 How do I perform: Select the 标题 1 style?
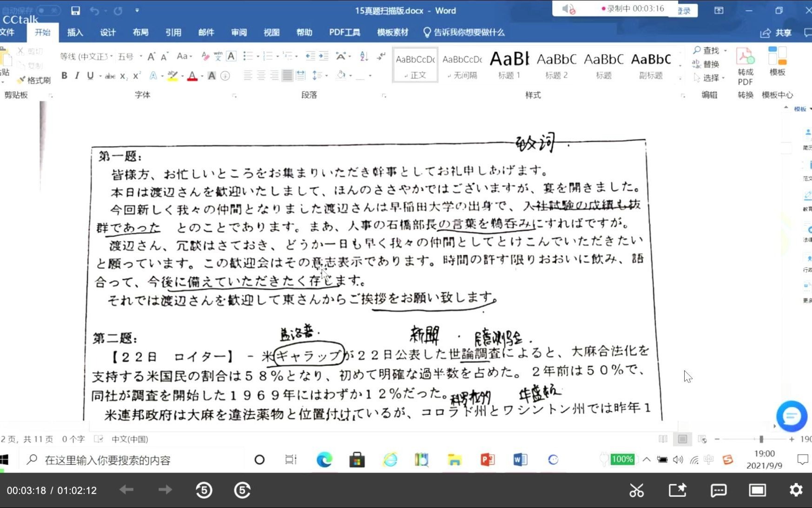tap(509, 65)
